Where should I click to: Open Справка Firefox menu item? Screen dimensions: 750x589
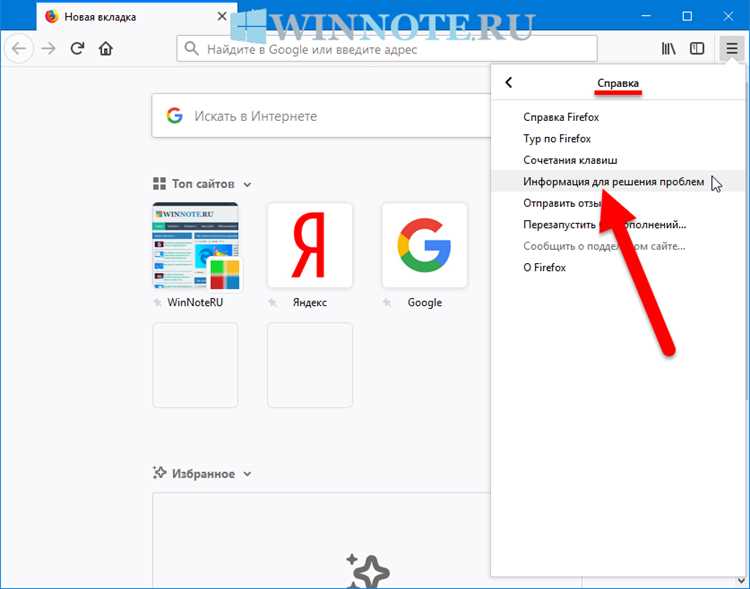pos(620,117)
